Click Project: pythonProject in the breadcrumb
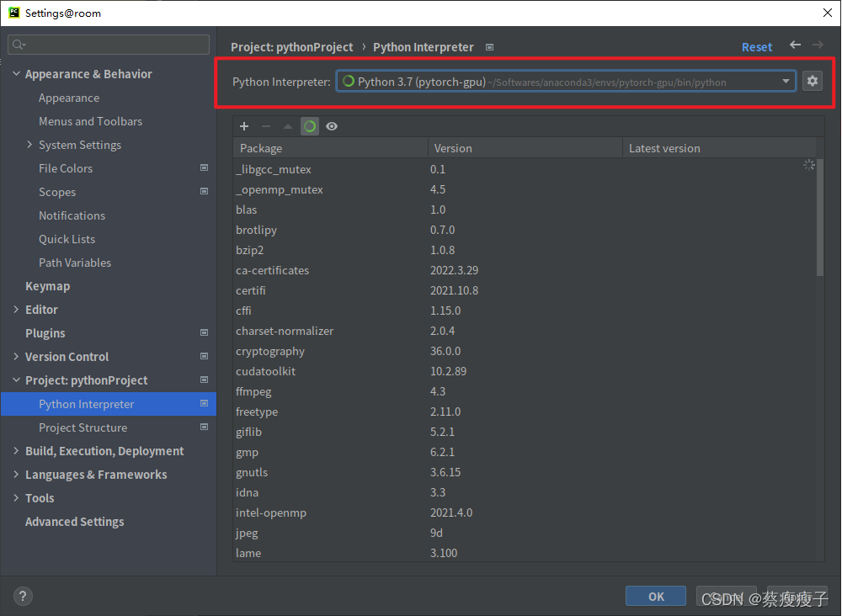Image resolution: width=842 pixels, height=616 pixels. click(291, 46)
